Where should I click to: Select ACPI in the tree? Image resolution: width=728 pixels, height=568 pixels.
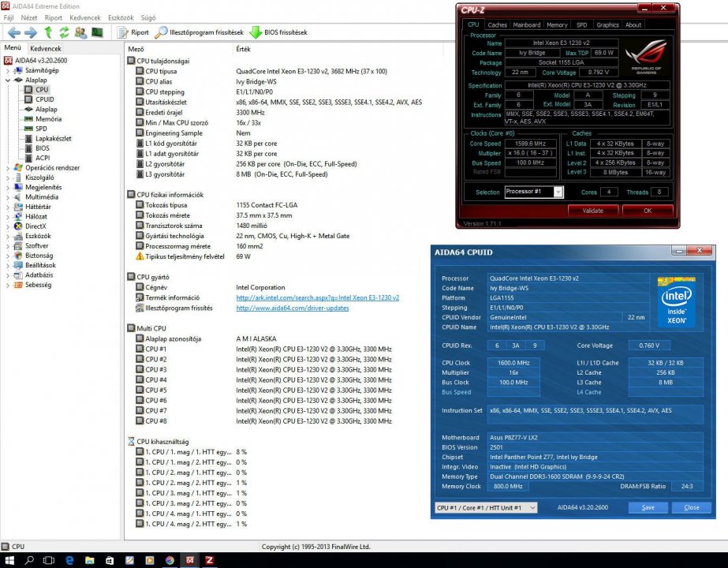tap(37, 158)
